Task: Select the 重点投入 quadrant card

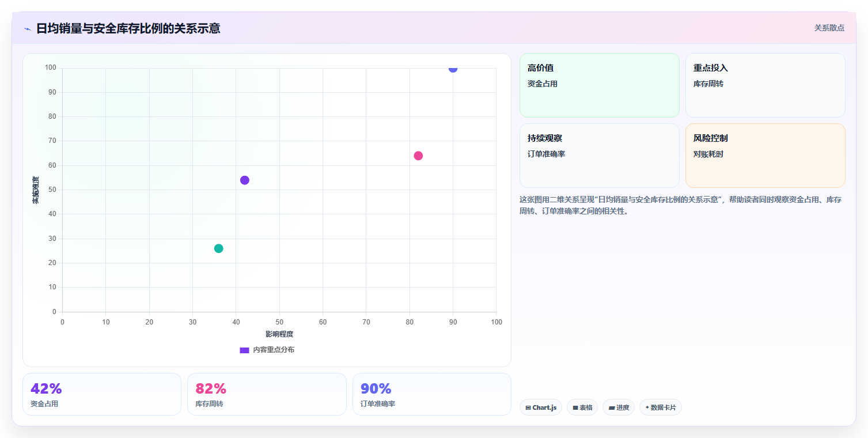Action: point(765,85)
